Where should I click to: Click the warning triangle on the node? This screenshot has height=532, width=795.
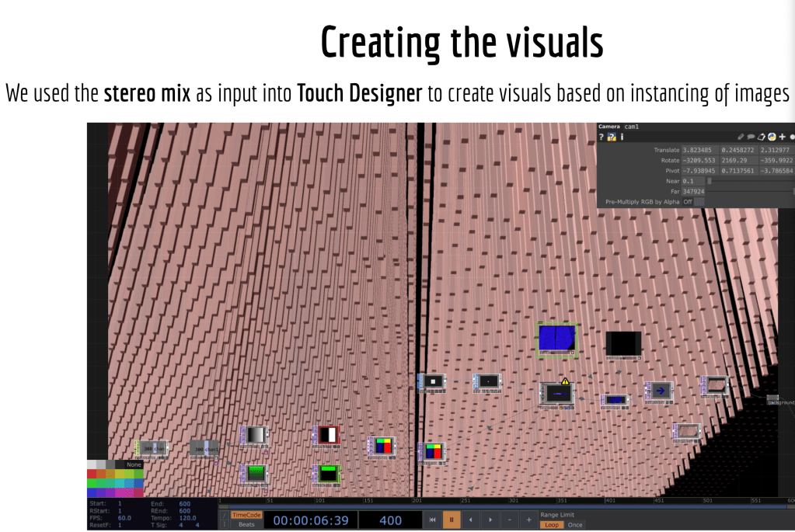(x=566, y=381)
